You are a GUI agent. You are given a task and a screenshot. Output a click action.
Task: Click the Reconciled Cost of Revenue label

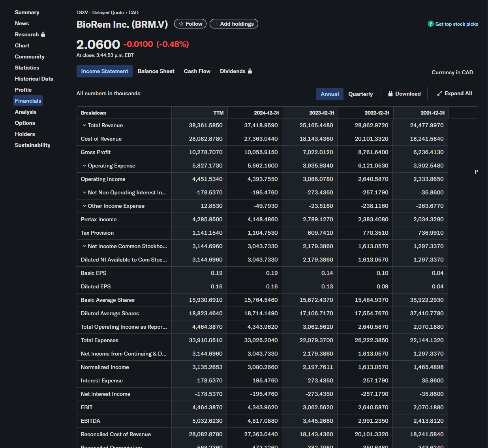pyautogui.click(x=116, y=434)
